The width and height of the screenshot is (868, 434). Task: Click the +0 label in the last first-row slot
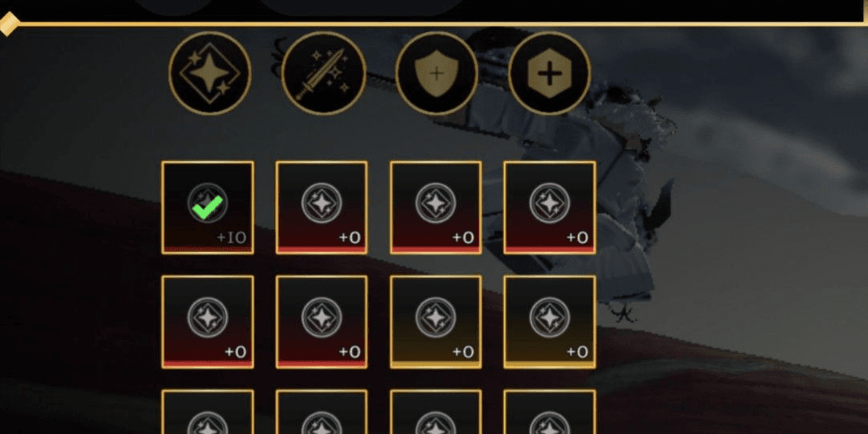(x=576, y=238)
